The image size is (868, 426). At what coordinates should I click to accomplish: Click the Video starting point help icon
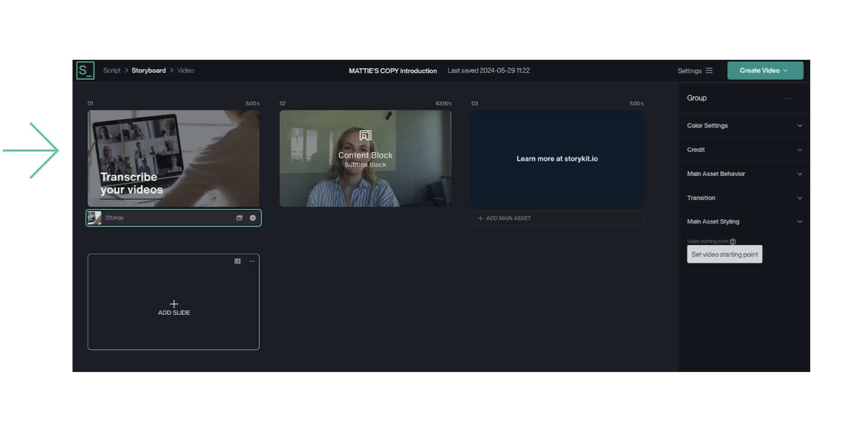pyautogui.click(x=733, y=241)
